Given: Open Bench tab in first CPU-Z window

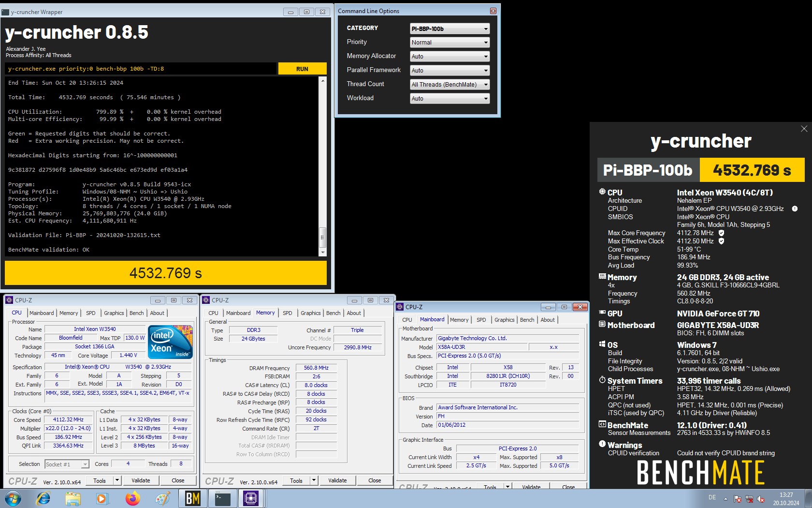Looking at the screenshot, I should (137, 313).
